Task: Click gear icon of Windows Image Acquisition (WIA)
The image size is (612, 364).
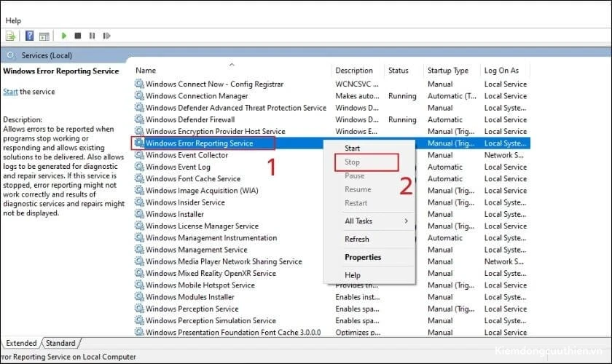Action: pyautogui.click(x=139, y=190)
